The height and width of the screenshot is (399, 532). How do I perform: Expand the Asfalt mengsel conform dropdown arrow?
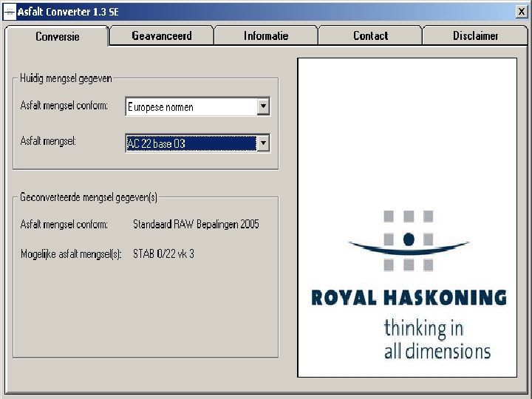[263, 106]
